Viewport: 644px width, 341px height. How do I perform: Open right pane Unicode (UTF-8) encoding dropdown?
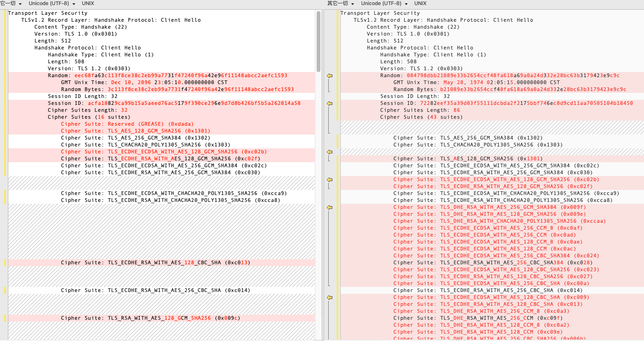click(x=384, y=3)
